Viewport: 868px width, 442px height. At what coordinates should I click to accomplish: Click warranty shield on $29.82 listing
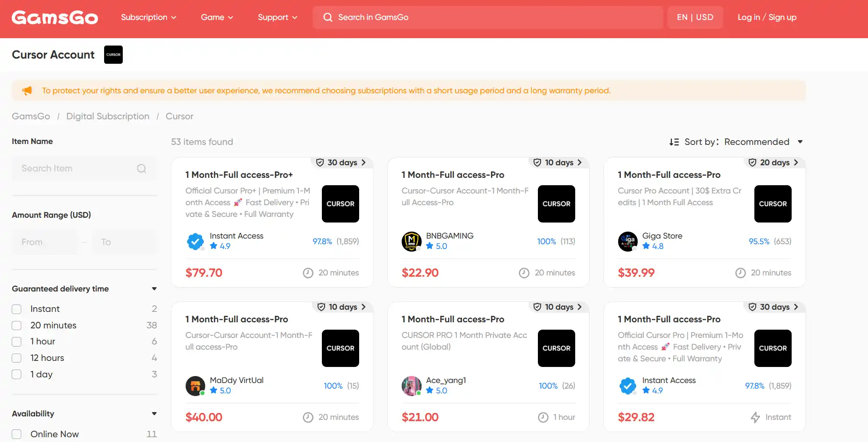(753, 307)
